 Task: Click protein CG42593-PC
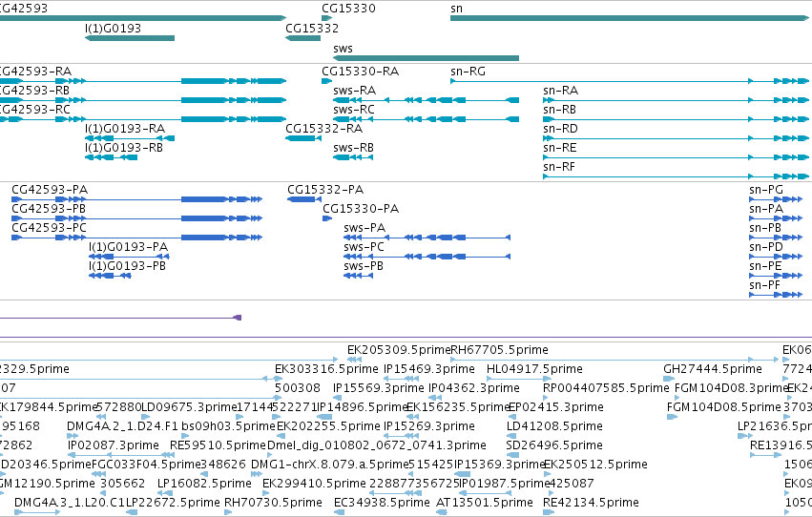click(x=49, y=228)
